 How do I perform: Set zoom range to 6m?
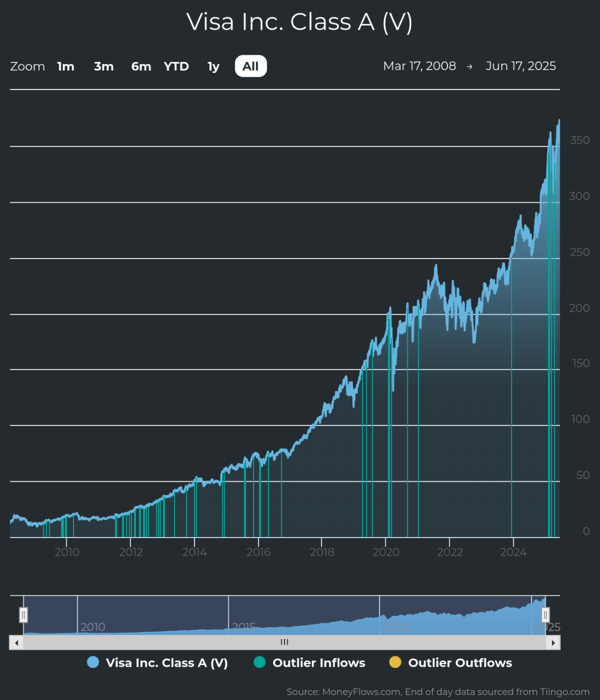(141, 66)
